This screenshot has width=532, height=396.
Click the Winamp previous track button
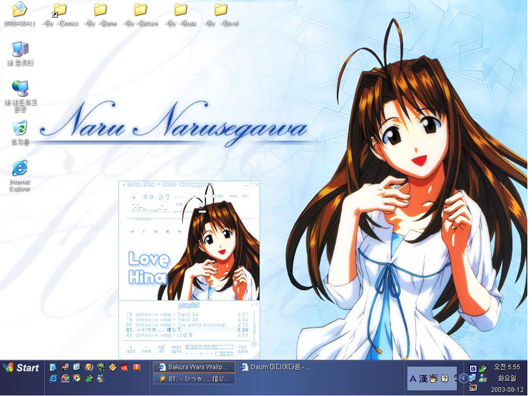133,231
